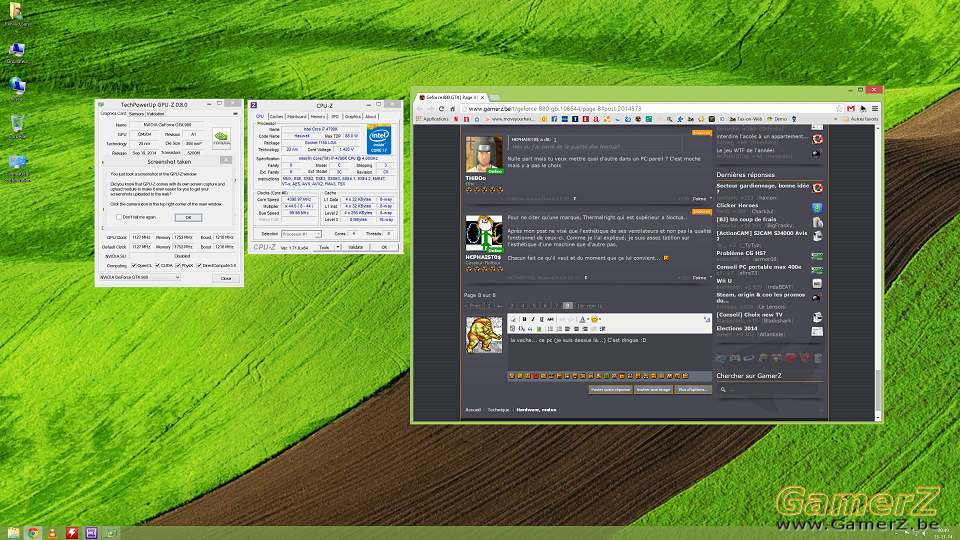Click the trash can icon in sidebar

[x=819, y=358]
